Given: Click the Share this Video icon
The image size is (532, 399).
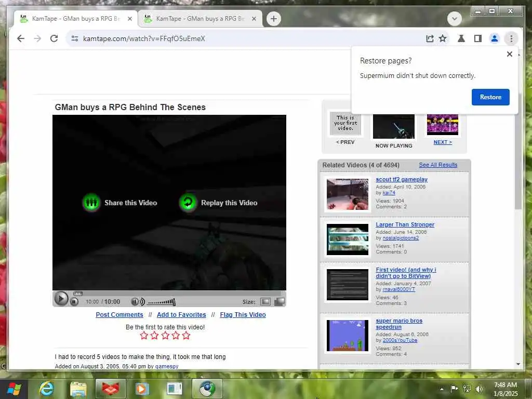Looking at the screenshot, I should click(x=91, y=203).
